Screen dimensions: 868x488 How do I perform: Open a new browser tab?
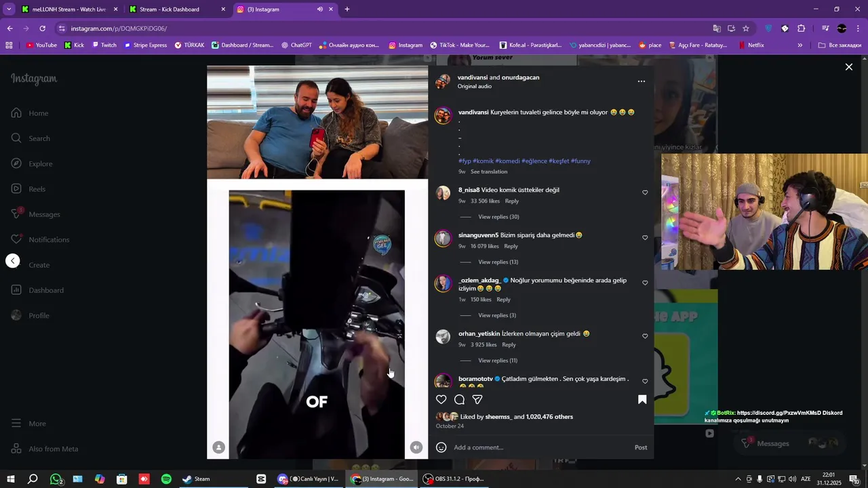(347, 9)
